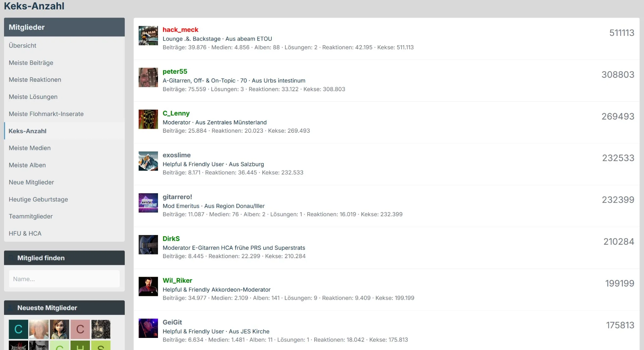Select the teal C avatar under Neueste Mitglieder
The image size is (644, 350).
(18, 329)
